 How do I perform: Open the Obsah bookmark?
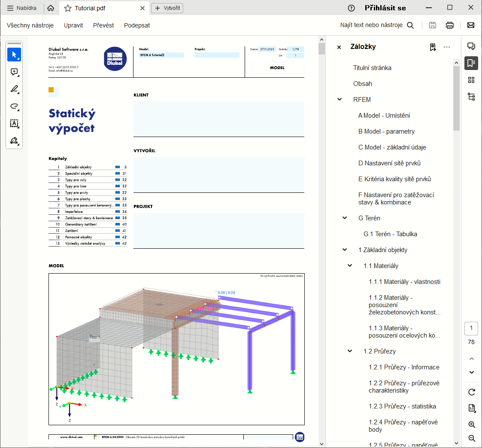coord(363,84)
